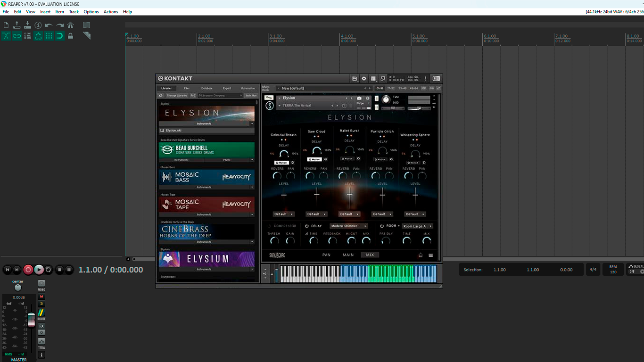The height and width of the screenshot is (362, 644).
Task: Toggle the DELAY power button
Action: (x=307, y=226)
